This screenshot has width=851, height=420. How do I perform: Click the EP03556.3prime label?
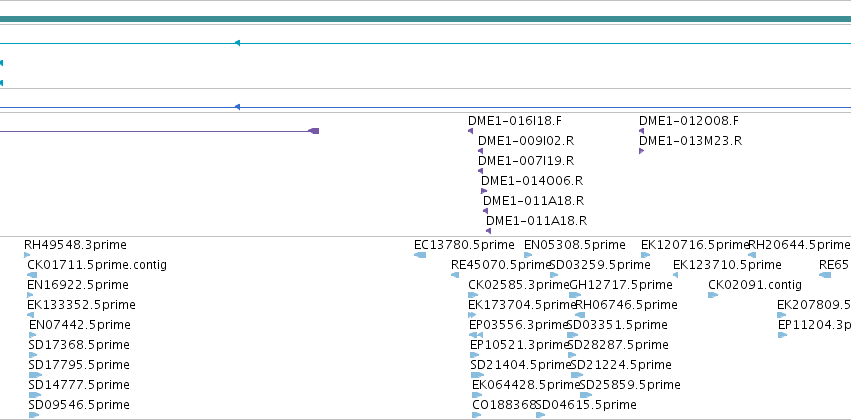518,325
